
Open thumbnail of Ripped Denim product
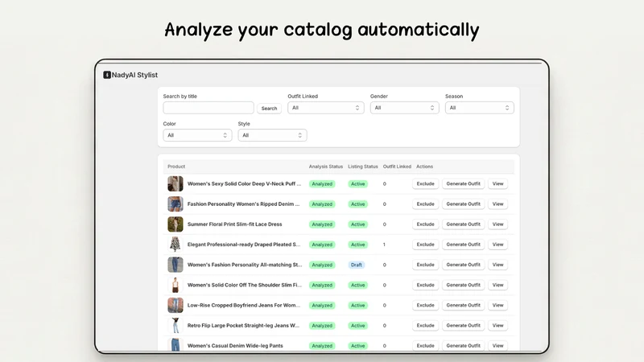click(175, 204)
